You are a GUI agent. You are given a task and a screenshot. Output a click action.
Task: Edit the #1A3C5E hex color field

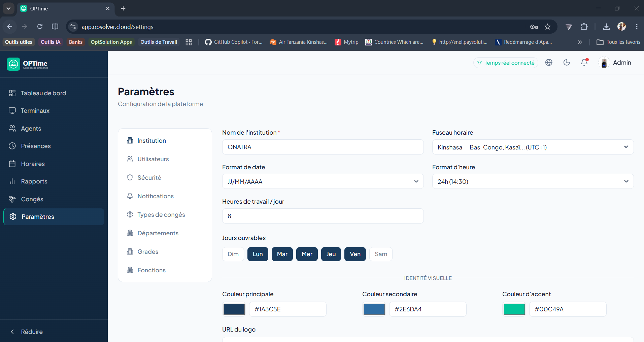coord(288,309)
